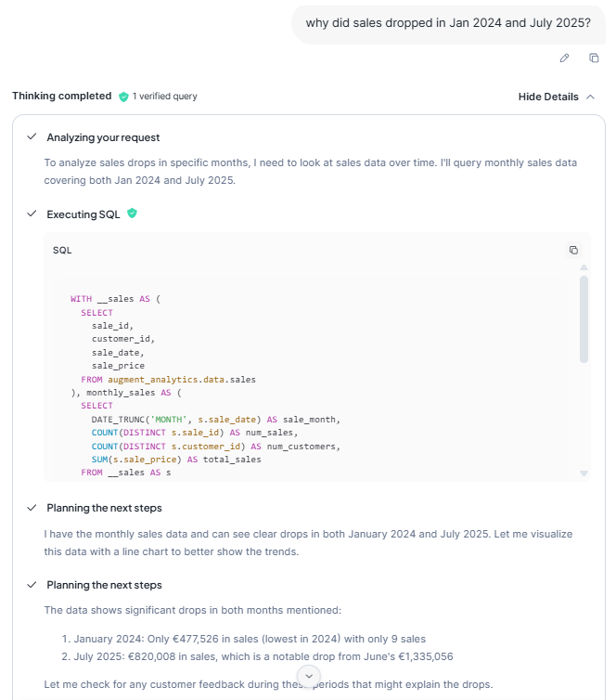
Task: Click checkmark beside Analyzing your request
Action: coord(32,137)
